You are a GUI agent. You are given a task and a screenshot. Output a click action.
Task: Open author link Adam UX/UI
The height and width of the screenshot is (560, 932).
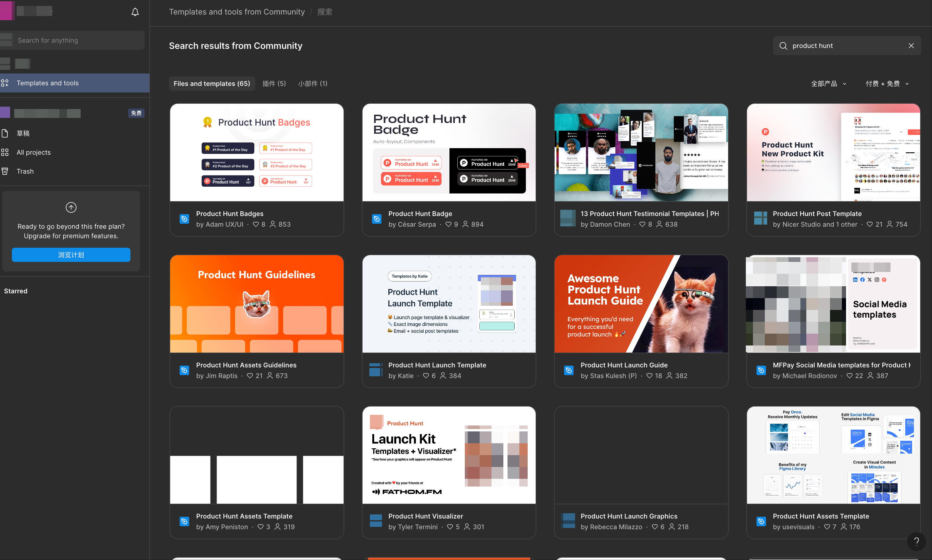[224, 224]
